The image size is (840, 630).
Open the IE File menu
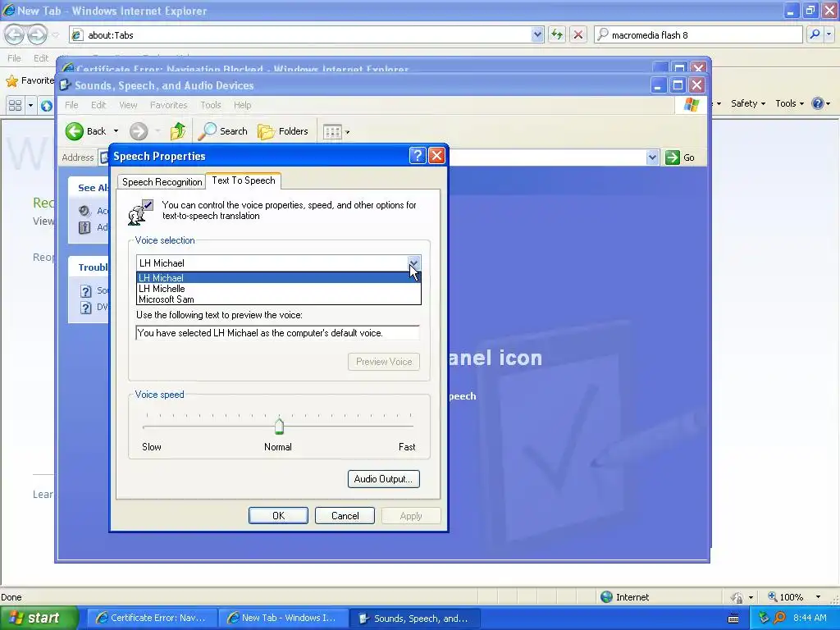click(x=15, y=58)
